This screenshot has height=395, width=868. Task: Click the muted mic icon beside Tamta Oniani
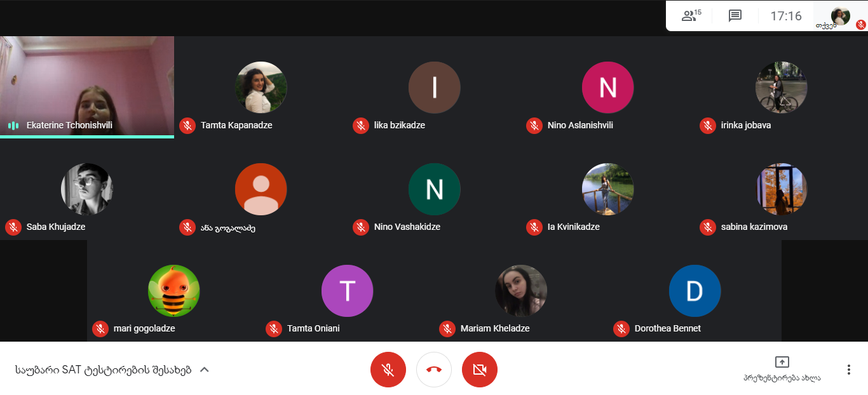coord(274,329)
